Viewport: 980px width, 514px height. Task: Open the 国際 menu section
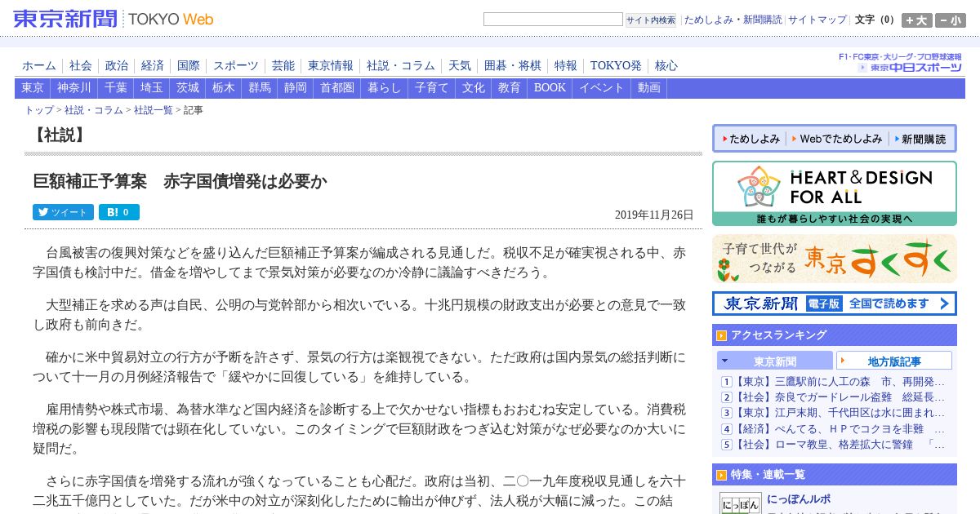click(189, 66)
